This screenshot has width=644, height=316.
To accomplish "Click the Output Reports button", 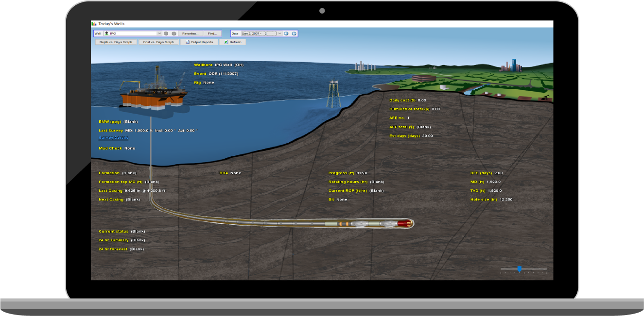I will 199,42.
